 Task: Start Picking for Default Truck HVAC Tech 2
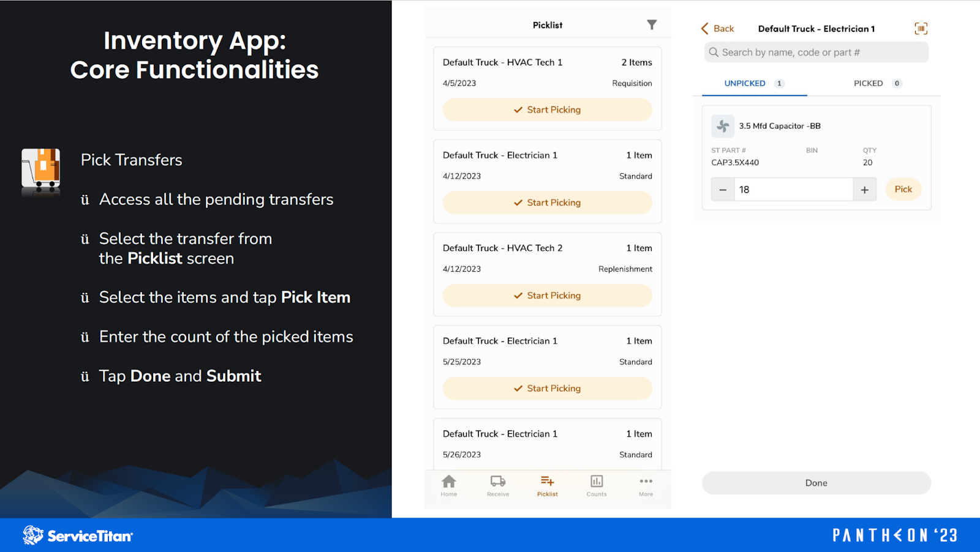coord(548,296)
